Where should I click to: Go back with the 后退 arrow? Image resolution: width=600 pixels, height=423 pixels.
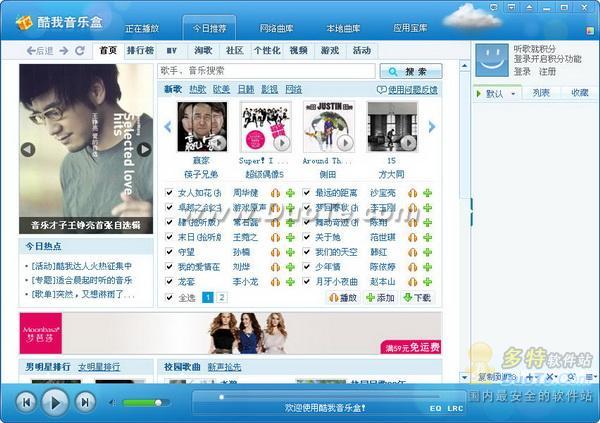tap(39, 51)
